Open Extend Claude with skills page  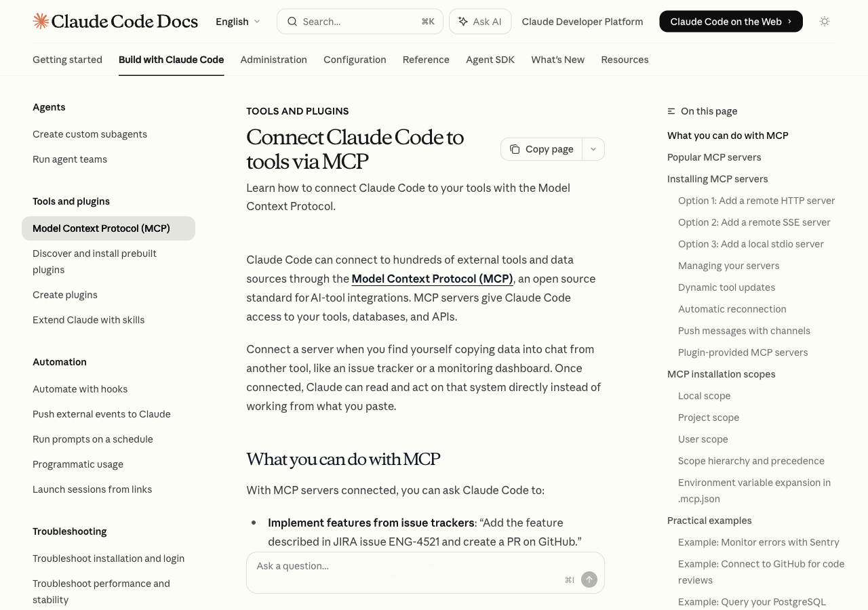(x=89, y=320)
